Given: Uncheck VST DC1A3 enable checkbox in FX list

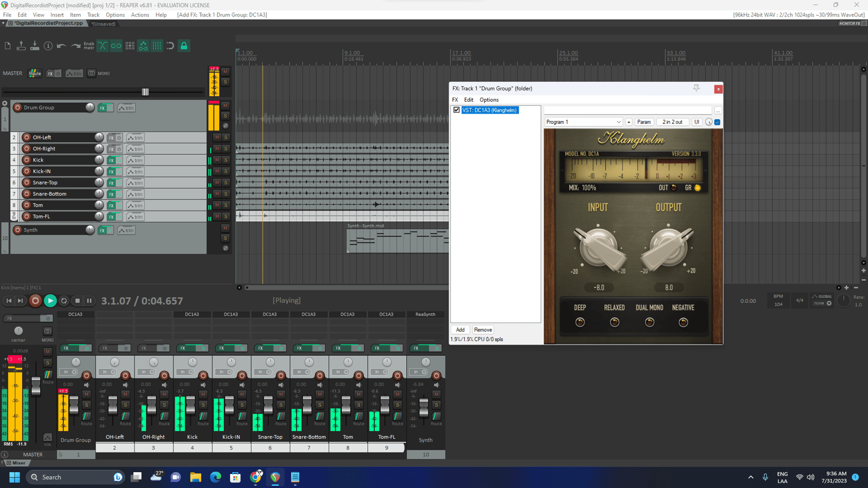Looking at the screenshot, I should [x=457, y=110].
